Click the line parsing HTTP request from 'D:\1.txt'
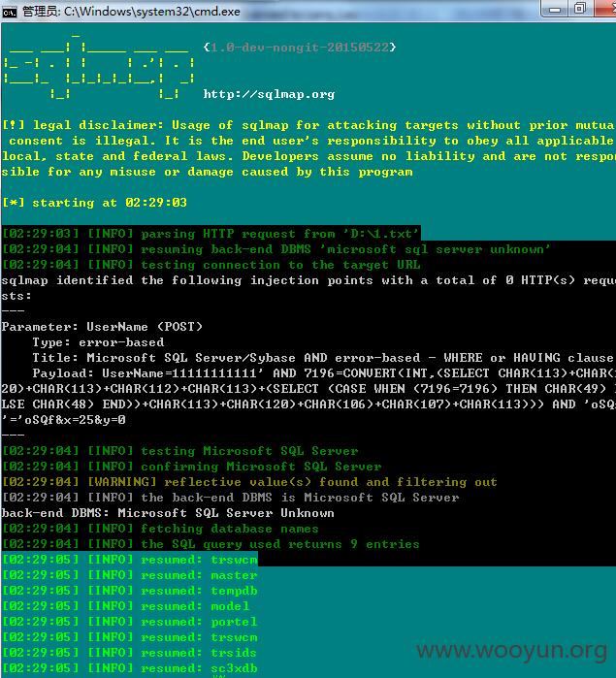Screen dimensions: 616x678 pos(211,234)
